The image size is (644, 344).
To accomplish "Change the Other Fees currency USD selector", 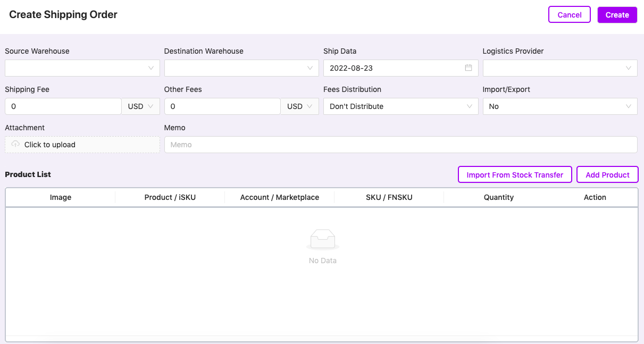I will pos(300,106).
